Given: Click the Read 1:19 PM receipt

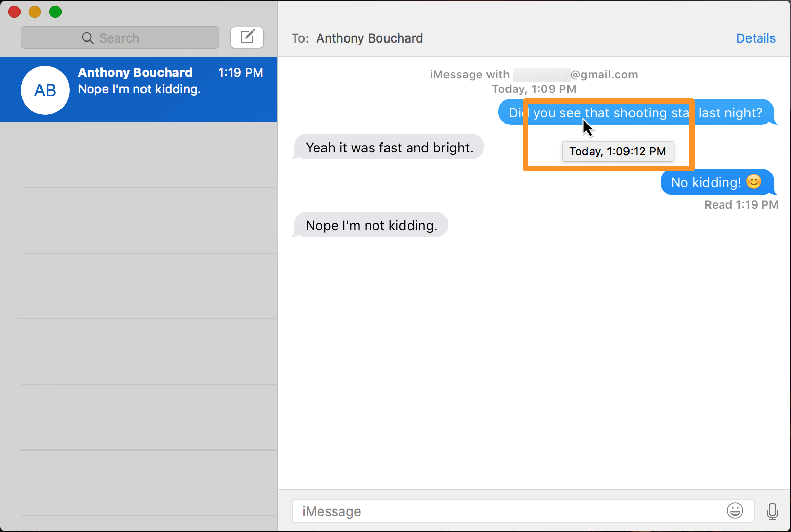Looking at the screenshot, I should pyautogui.click(x=741, y=205).
